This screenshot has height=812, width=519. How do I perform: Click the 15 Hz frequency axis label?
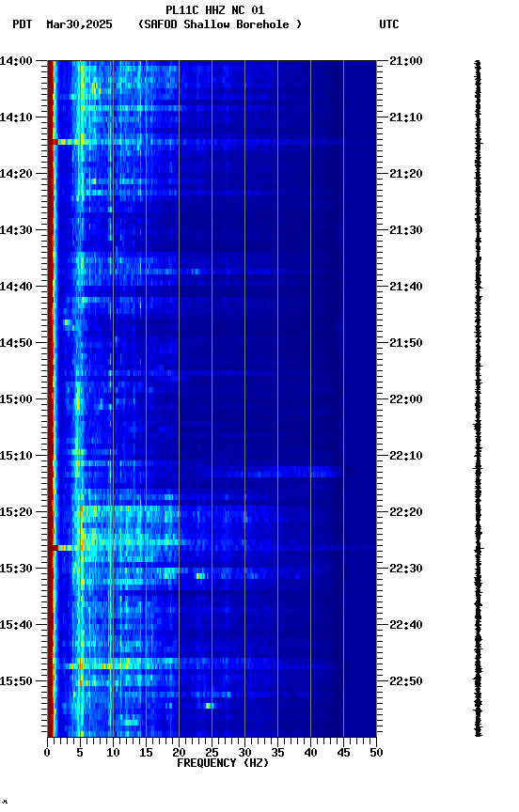point(146,753)
